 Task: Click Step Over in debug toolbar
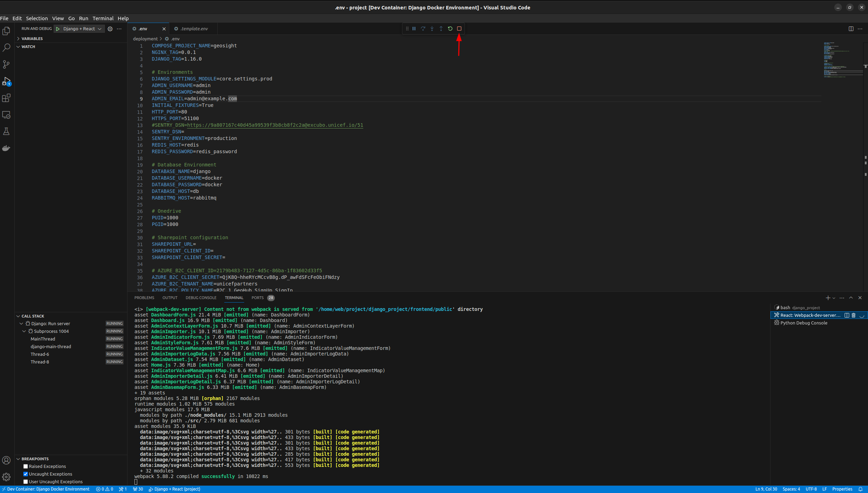click(423, 29)
